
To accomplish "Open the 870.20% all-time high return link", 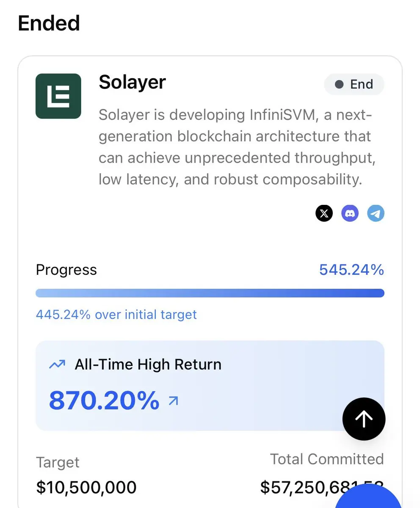I will pyautogui.click(x=104, y=400).
